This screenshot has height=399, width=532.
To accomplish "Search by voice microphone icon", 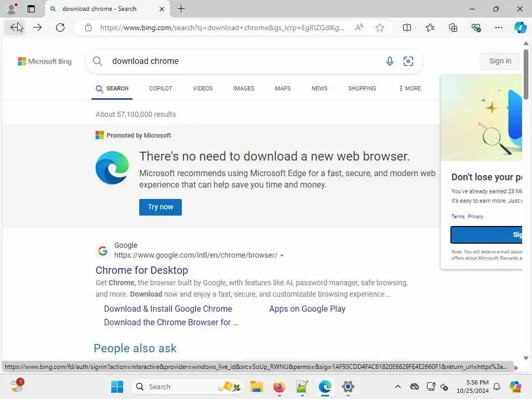I will [390, 61].
